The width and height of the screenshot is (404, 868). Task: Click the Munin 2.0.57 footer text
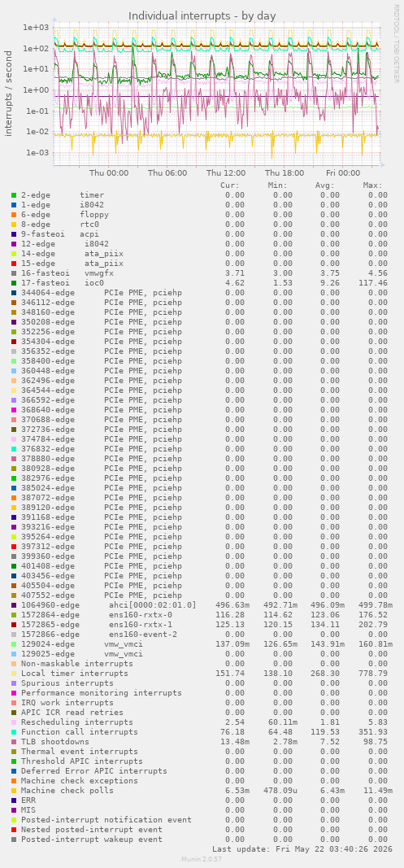click(202, 858)
